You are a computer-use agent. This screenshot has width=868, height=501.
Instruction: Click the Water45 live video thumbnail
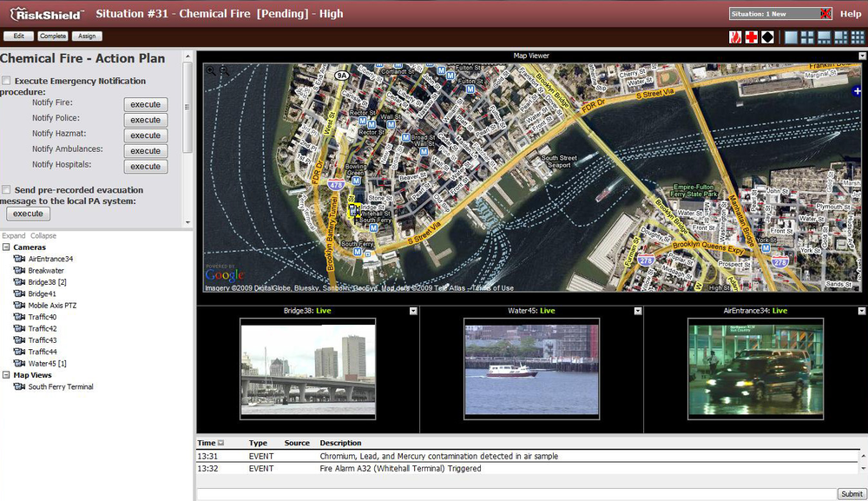[x=531, y=370]
